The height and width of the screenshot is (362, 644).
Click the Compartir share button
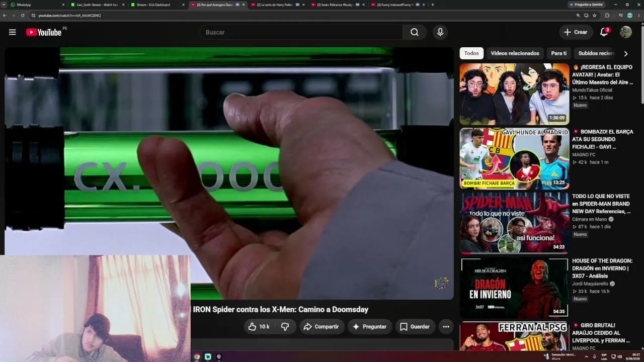tap(321, 327)
